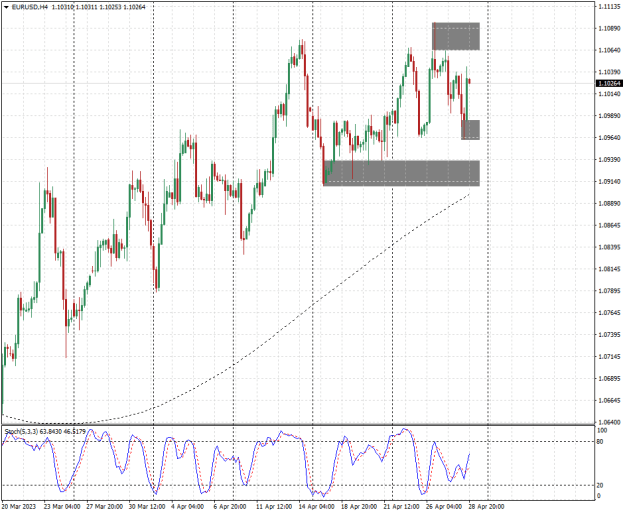The width and height of the screenshot is (625, 514).
Task: Click the 1.08145 price scale label
Action: [609, 269]
